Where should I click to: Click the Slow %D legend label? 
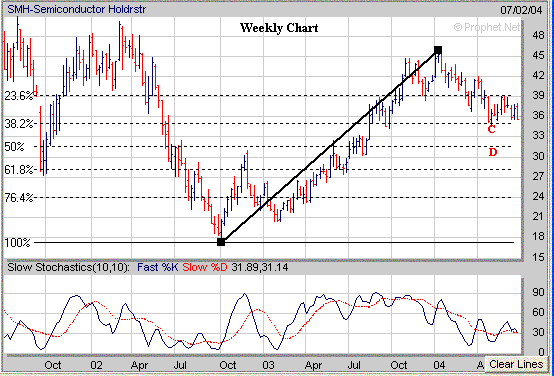click(205, 268)
